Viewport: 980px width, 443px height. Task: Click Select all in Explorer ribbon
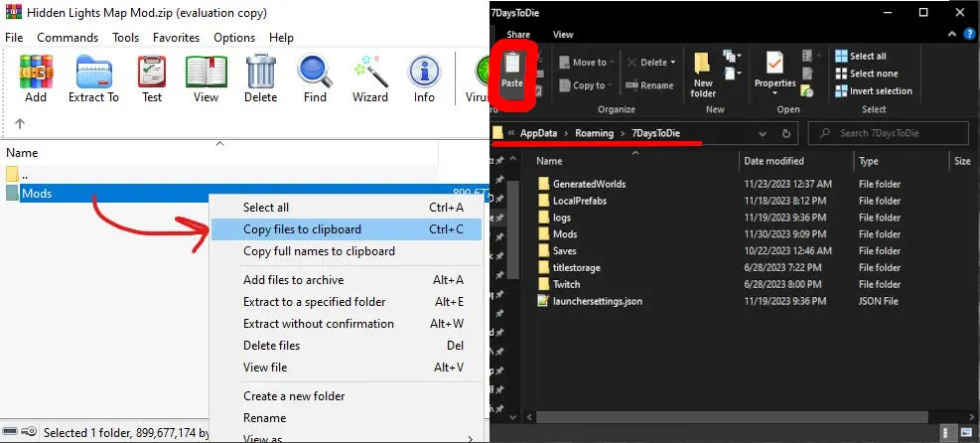(x=861, y=57)
